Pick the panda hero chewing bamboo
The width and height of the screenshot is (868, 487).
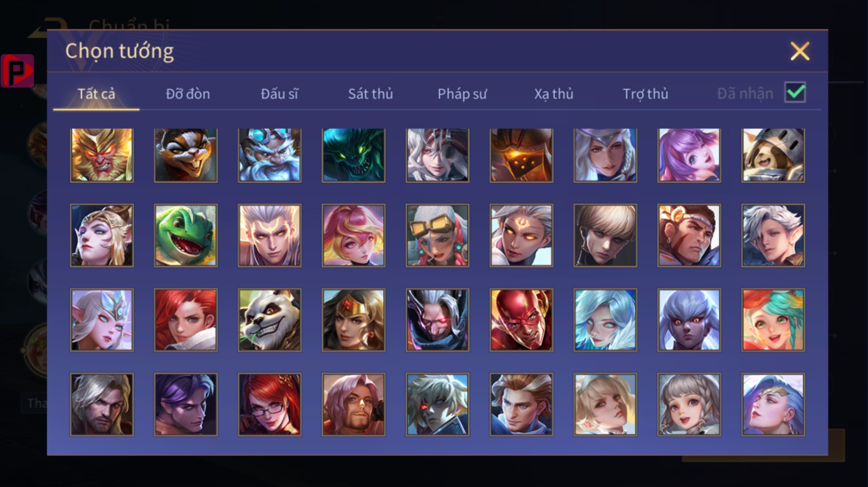(269, 320)
